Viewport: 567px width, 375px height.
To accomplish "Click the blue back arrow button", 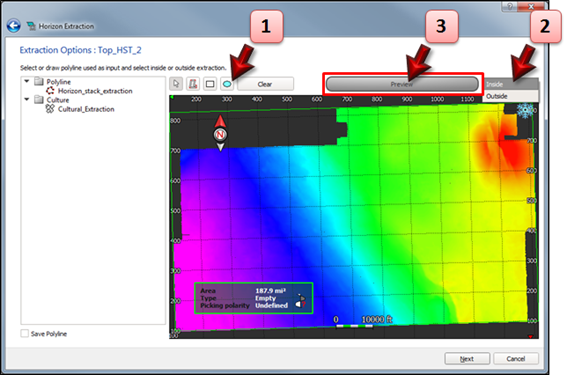I will point(14,26).
